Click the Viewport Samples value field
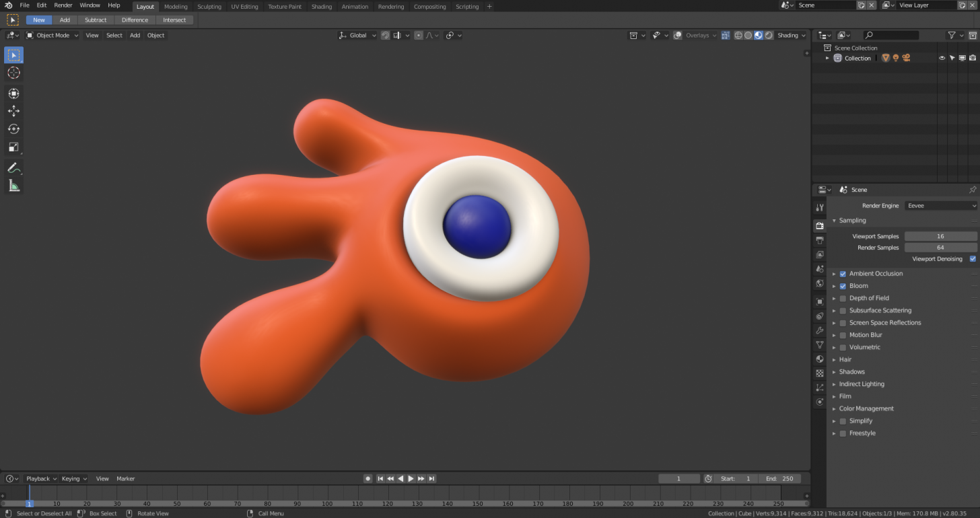 coord(940,236)
